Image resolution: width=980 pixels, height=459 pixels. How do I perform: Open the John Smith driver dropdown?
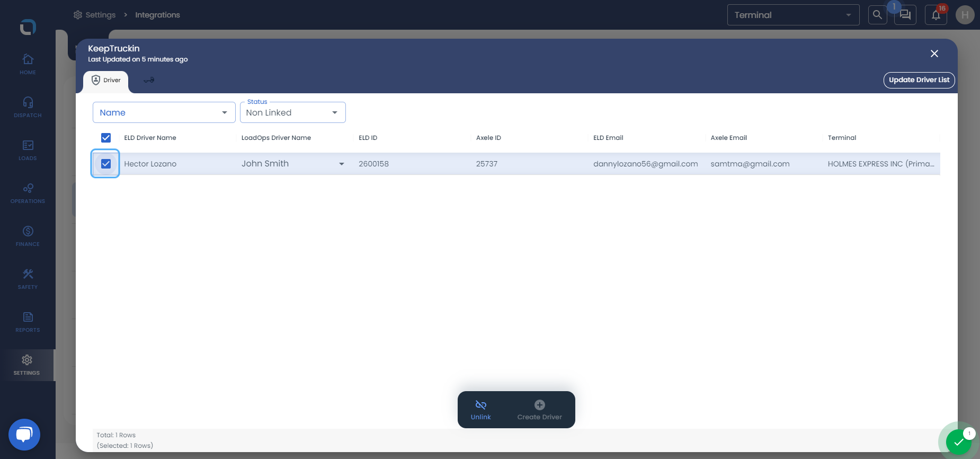click(293, 164)
